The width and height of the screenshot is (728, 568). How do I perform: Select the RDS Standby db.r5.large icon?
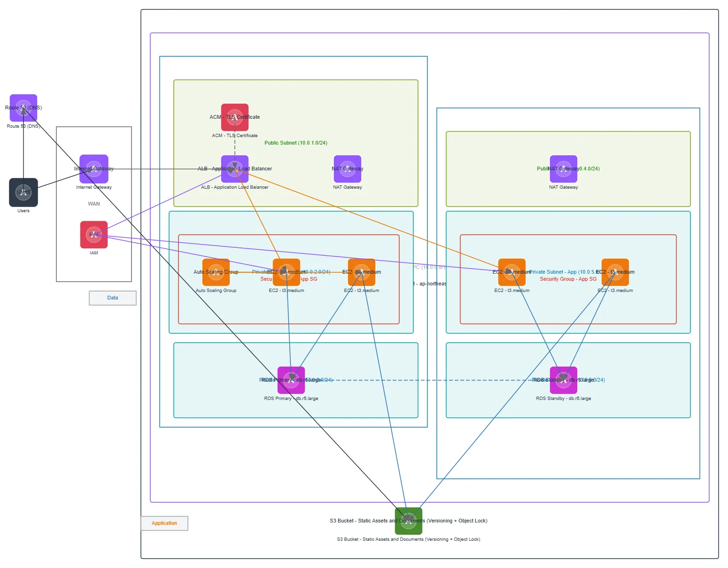pyautogui.click(x=564, y=380)
